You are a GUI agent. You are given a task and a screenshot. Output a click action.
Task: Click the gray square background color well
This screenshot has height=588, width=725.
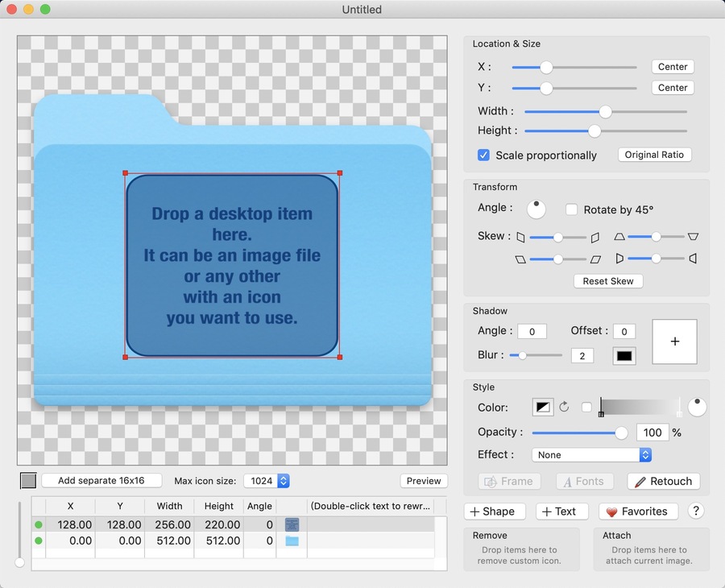pyautogui.click(x=28, y=481)
